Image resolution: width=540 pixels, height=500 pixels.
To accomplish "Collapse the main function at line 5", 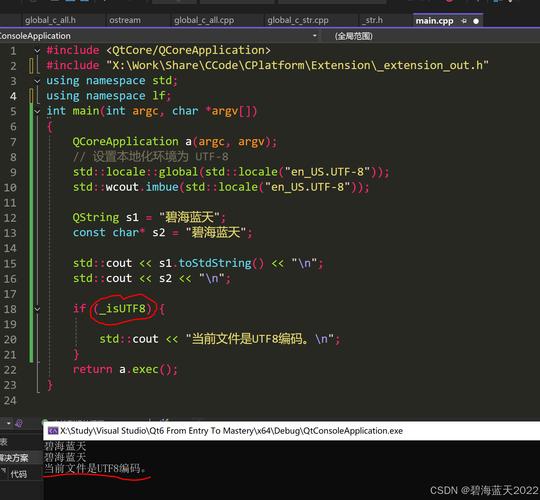I will pos(37,111).
